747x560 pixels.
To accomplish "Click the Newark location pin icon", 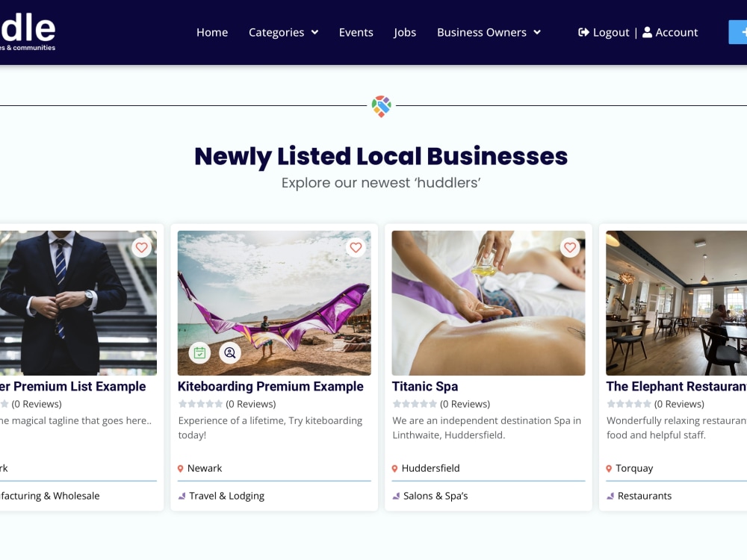I will pyautogui.click(x=180, y=468).
